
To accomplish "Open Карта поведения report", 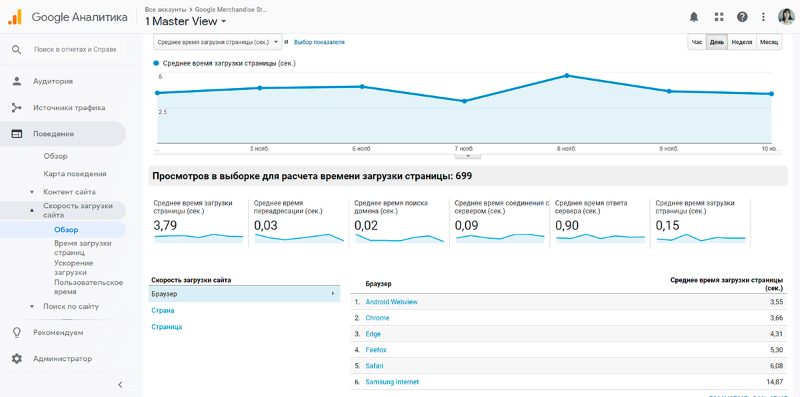I will tap(75, 174).
